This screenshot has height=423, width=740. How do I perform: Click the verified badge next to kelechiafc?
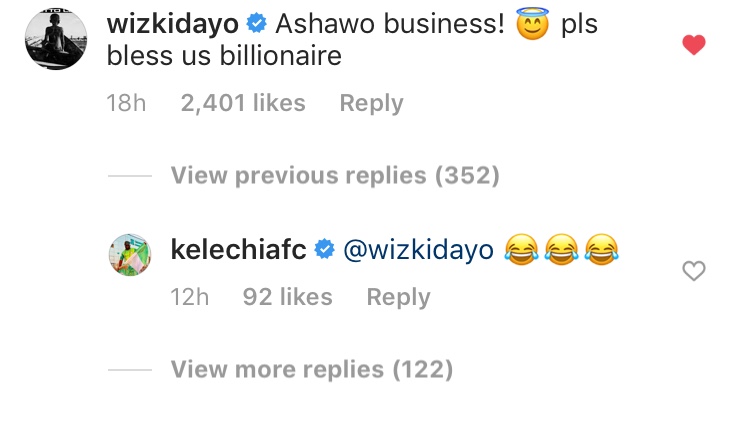coord(324,250)
